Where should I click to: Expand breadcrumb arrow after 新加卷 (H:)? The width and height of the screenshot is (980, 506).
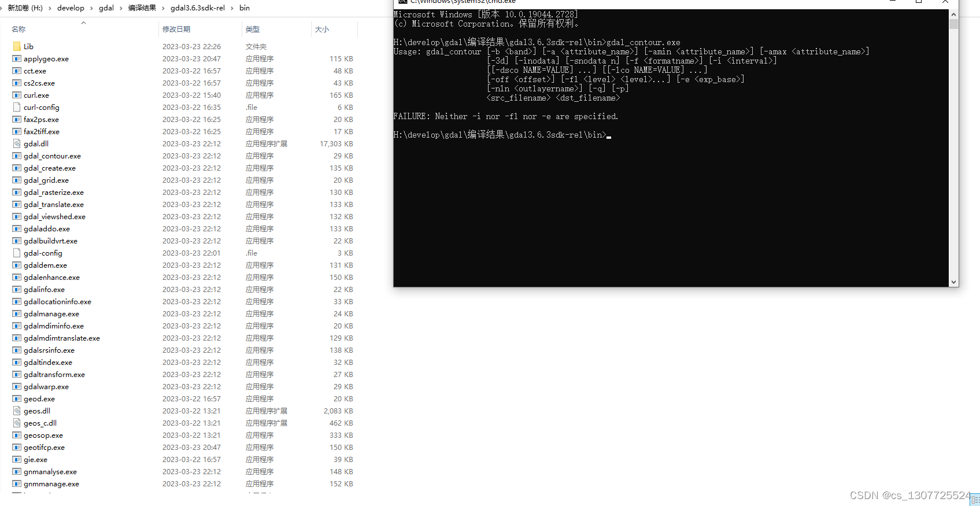50,8
